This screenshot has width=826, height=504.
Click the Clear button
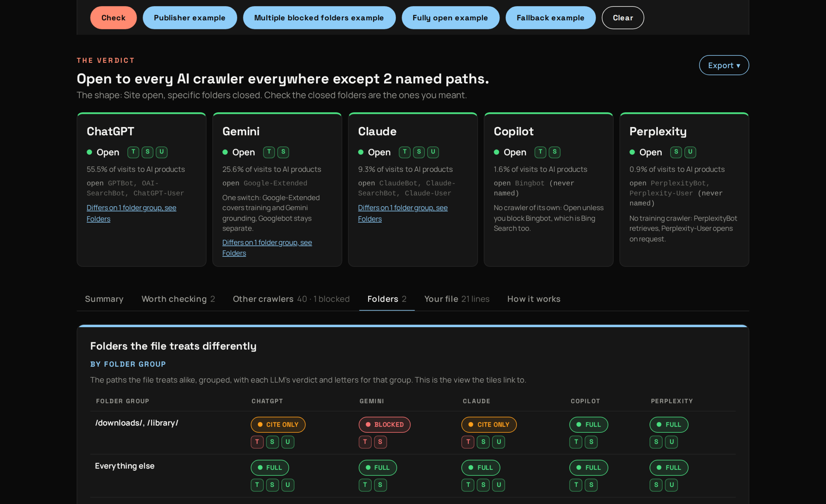click(623, 18)
